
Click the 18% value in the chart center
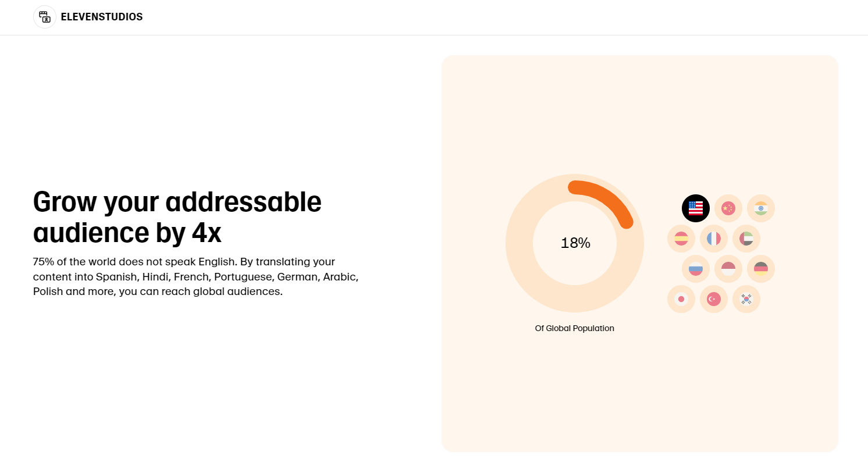coord(575,243)
